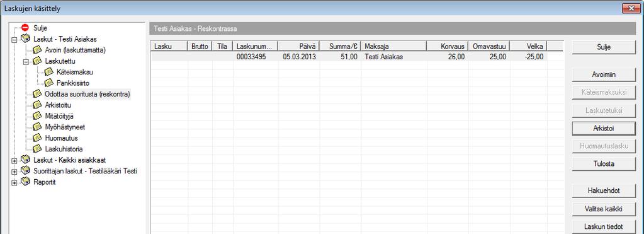Click date cell 05.03.2013

pos(299,57)
